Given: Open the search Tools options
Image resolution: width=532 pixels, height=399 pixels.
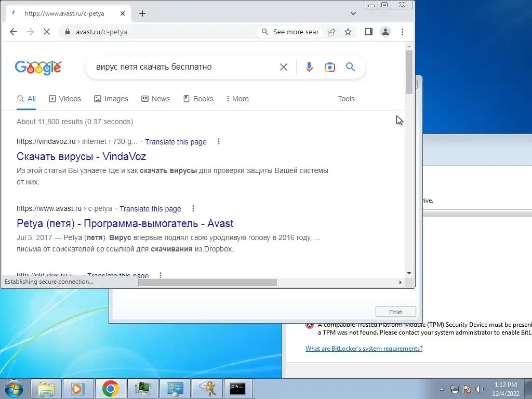Looking at the screenshot, I should 346,99.
